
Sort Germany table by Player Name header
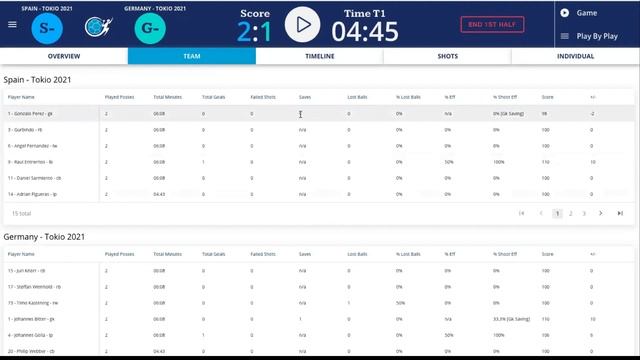21,254
